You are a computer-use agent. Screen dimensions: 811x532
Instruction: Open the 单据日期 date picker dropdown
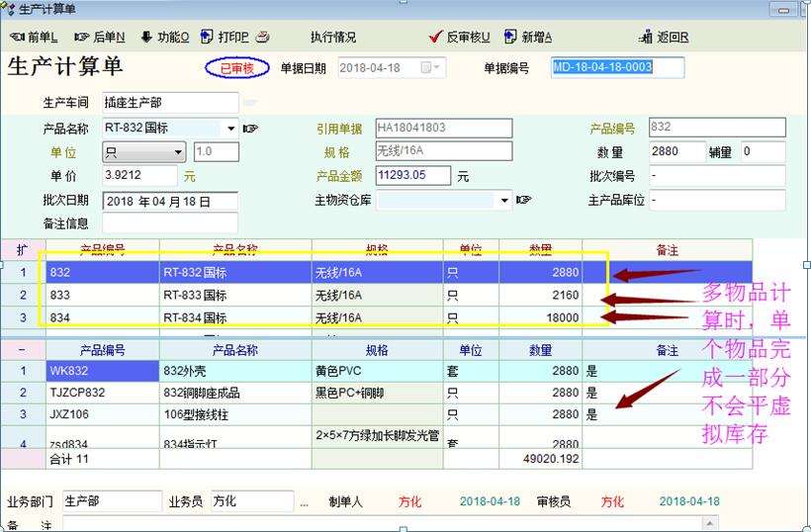click(x=430, y=68)
